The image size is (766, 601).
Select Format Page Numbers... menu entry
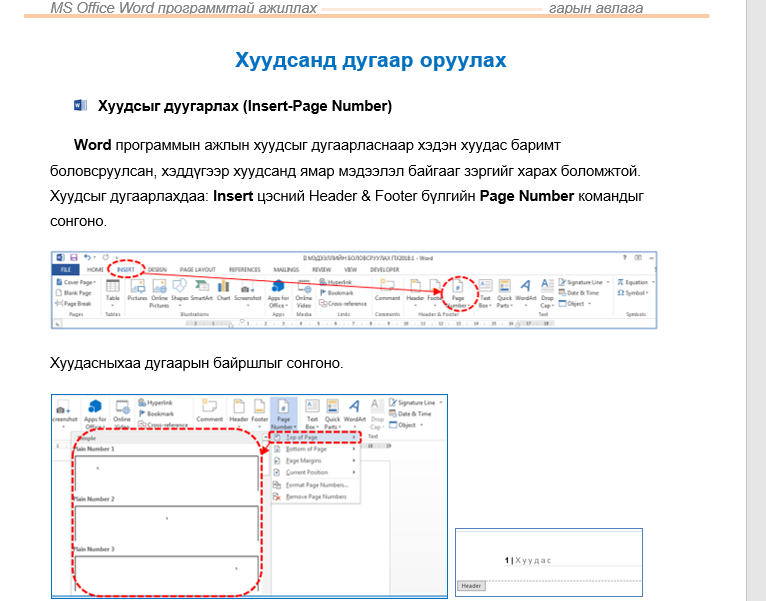[315, 485]
